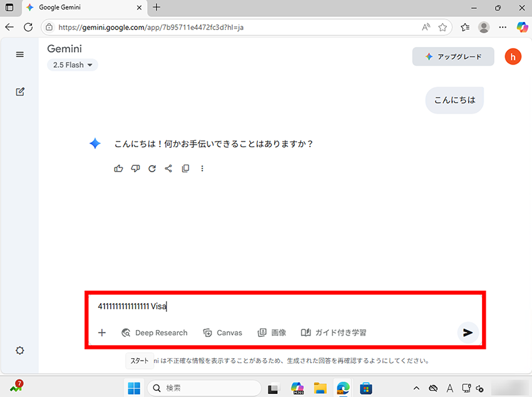This screenshot has height=397, width=532.
Task: Copy the response with copy icon
Action: (185, 168)
